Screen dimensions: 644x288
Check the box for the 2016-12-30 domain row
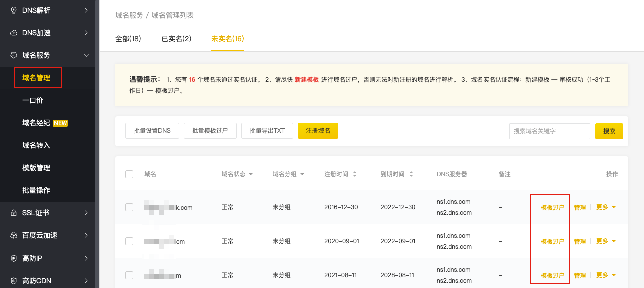pyautogui.click(x=129, y=207)
